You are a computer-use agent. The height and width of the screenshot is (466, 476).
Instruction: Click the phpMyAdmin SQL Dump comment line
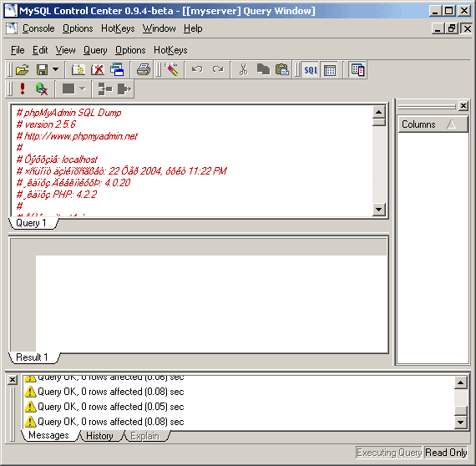[x=68, y=113]
